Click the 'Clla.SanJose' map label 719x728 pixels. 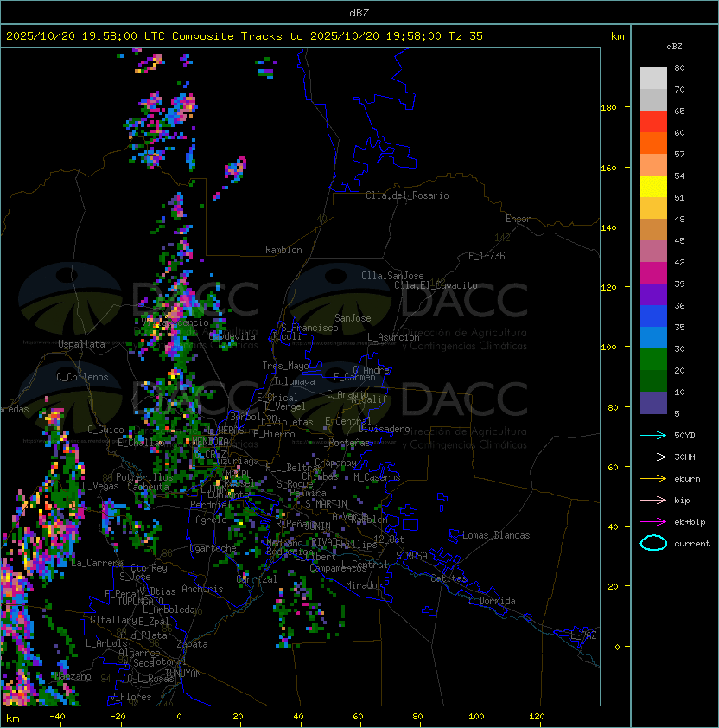(392, 276)
